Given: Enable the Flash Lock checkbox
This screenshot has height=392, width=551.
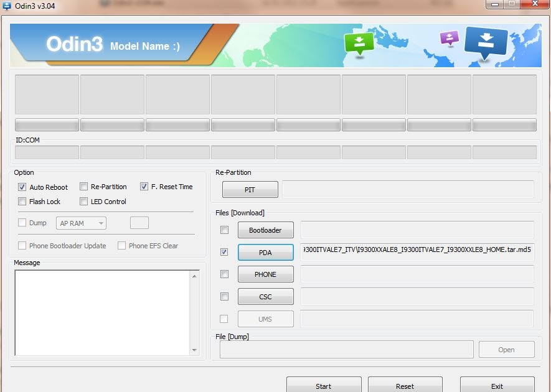Looking at the screenshot, I should coord(22,201).
